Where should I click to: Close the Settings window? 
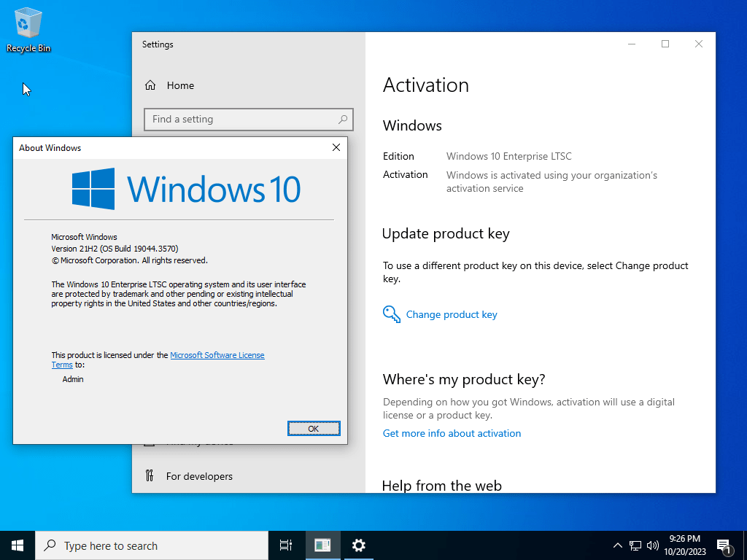pos(698,44)
